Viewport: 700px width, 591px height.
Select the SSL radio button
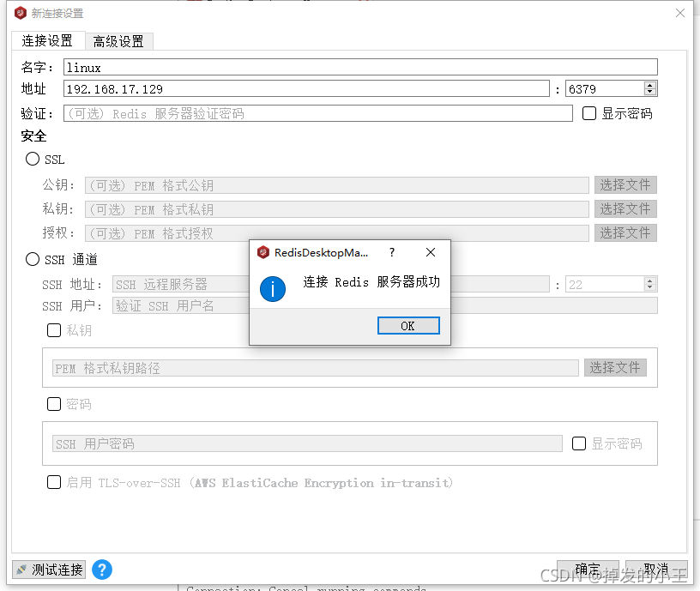tap(32, 159)
